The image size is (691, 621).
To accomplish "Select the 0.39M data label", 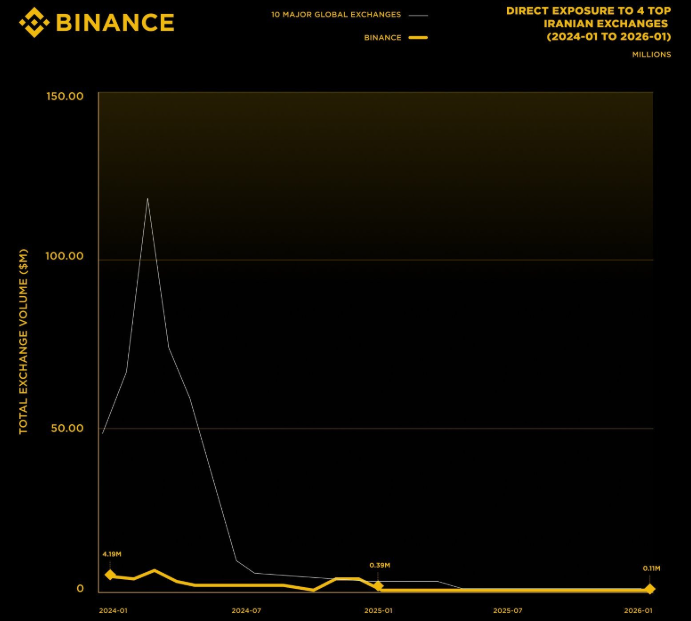I will tap(379, 565).
